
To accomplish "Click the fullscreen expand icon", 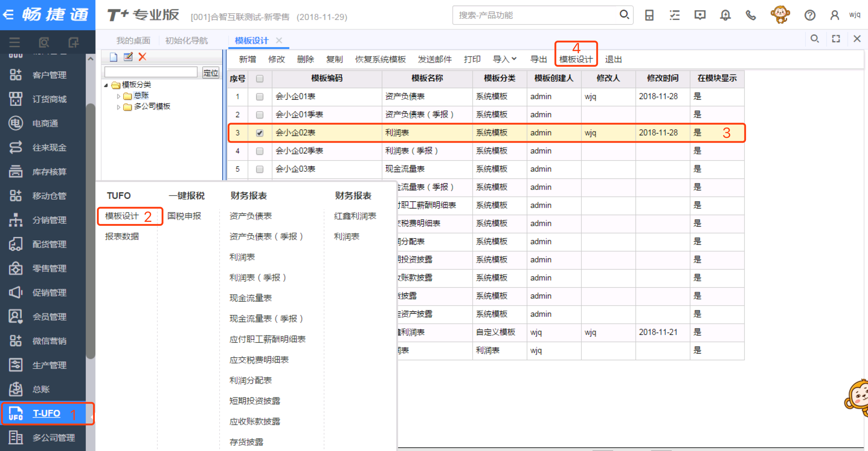I will point(836,39).
